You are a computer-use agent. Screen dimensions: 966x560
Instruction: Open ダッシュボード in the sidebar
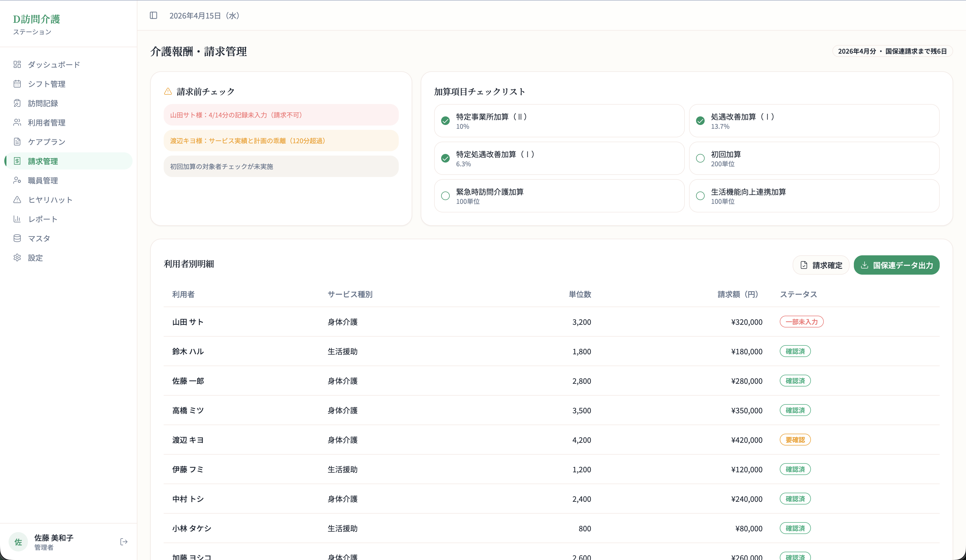[69, 64]
